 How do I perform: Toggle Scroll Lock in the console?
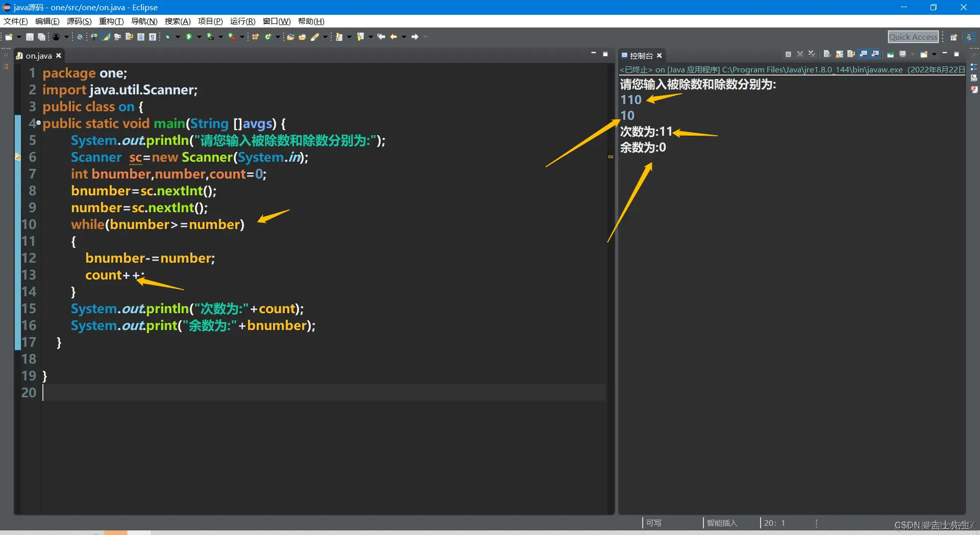click(x=839, y=54)
